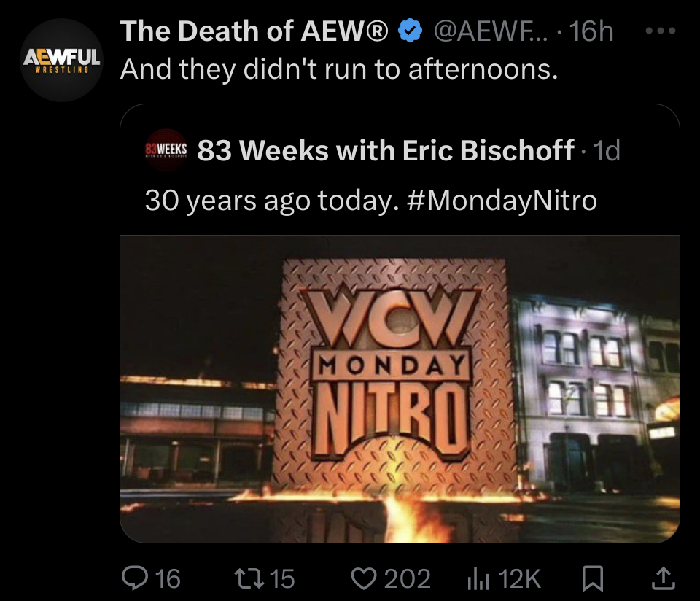The image size is (700, 601).
Task: Open the reply icon with 16 comments
Action: coord(134,578)
